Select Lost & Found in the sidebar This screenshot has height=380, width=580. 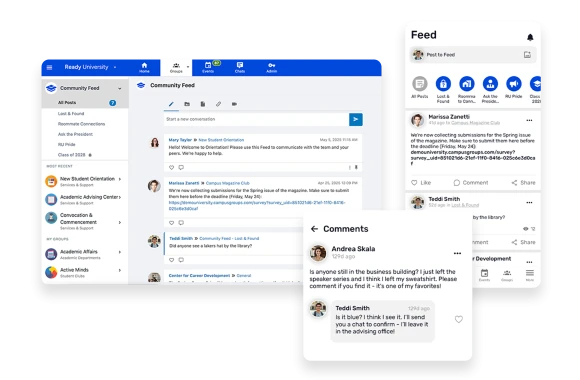71,114
